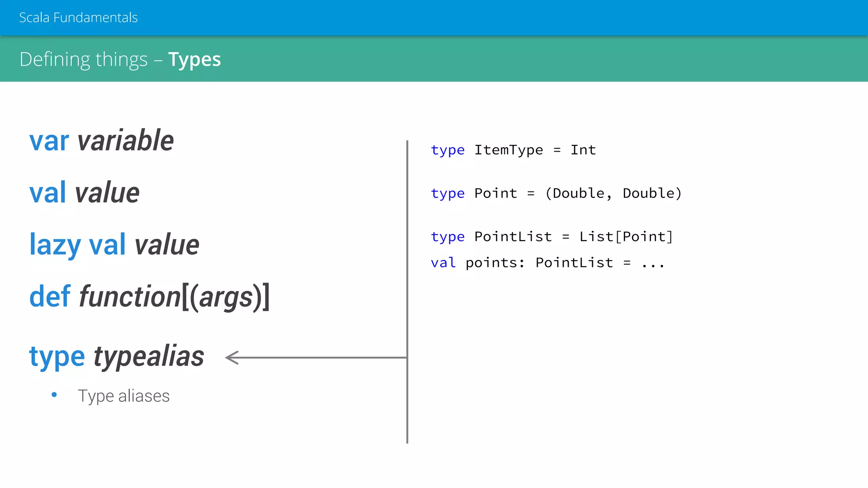This screenshot has width=868, height=488.
Task: Click the 'val points: PointList' code line
Action: [548, 263]
